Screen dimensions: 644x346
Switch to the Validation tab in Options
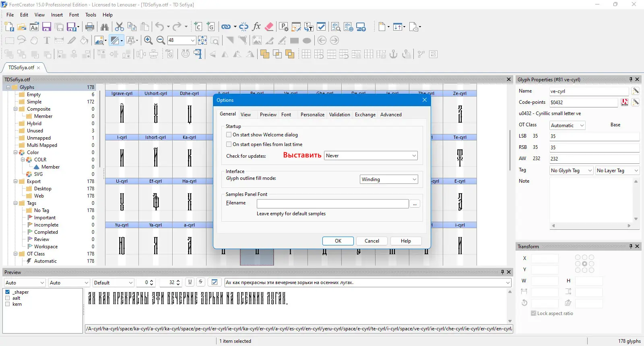coord(340,115)
